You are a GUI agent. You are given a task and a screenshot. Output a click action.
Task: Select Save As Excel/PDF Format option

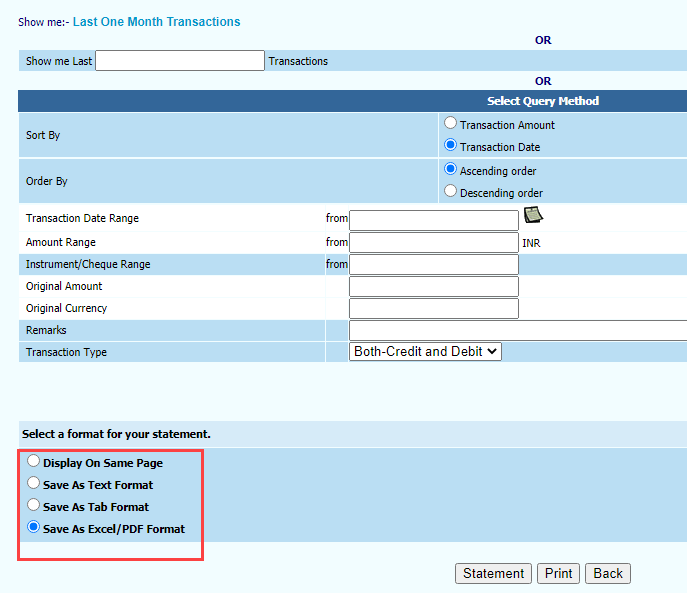click(33, 527)
